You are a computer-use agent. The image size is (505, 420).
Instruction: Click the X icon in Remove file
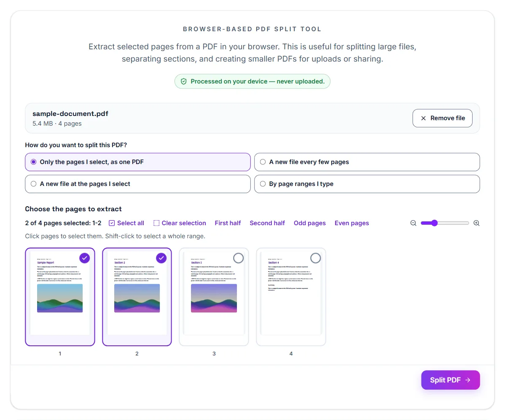tap(423, 118)
